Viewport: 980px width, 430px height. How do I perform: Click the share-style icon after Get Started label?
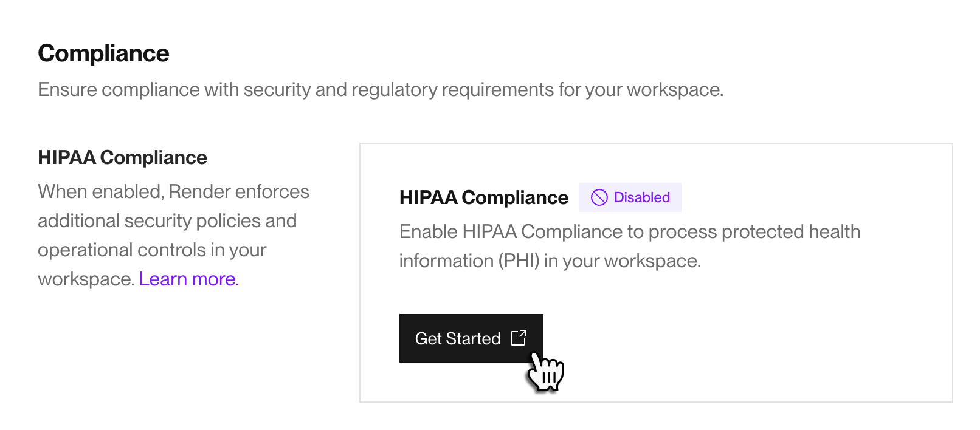519,338
